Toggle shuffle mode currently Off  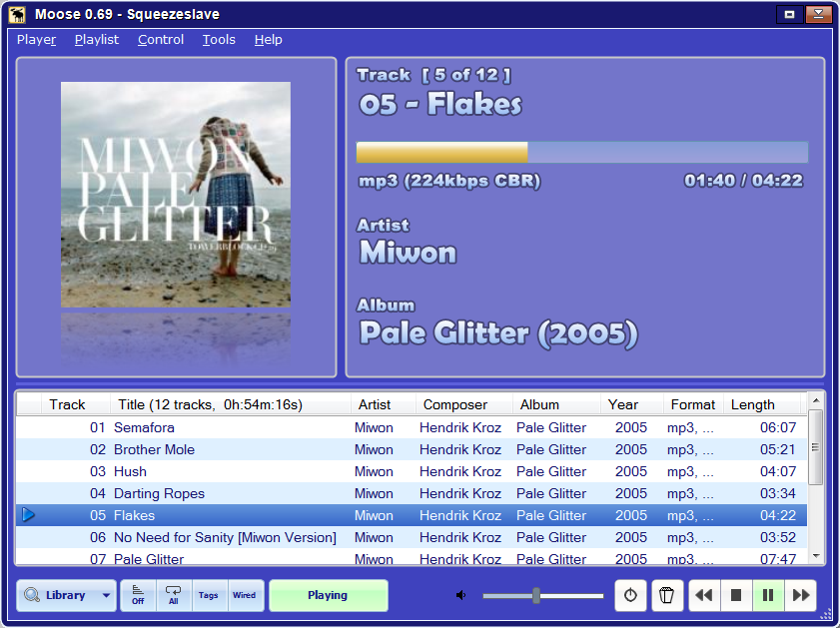(x=138, y=595)
